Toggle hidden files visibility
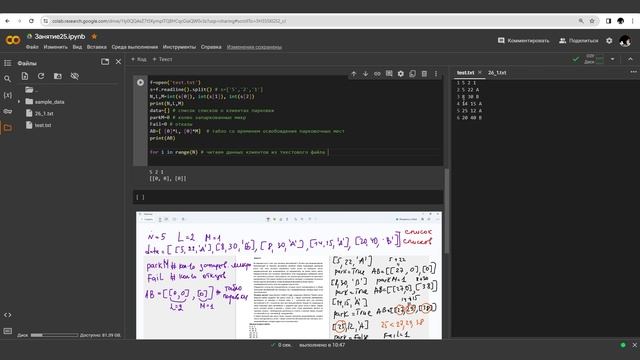 74,76
